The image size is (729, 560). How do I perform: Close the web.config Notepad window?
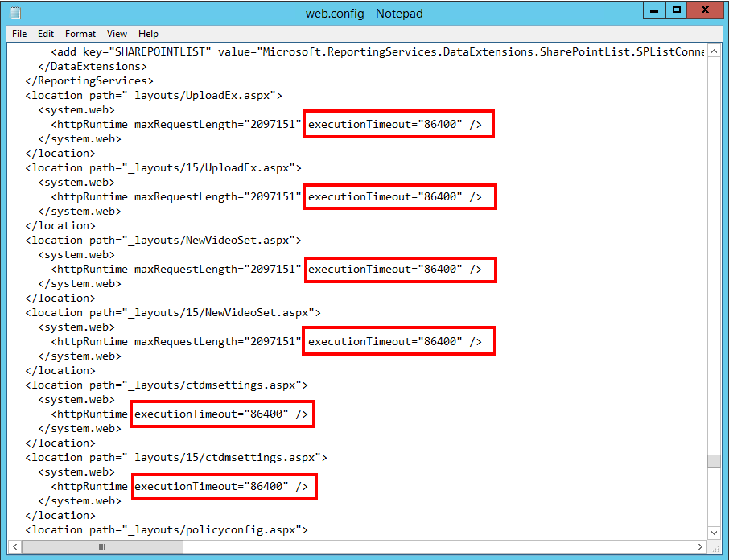click(x=706, y=10)
